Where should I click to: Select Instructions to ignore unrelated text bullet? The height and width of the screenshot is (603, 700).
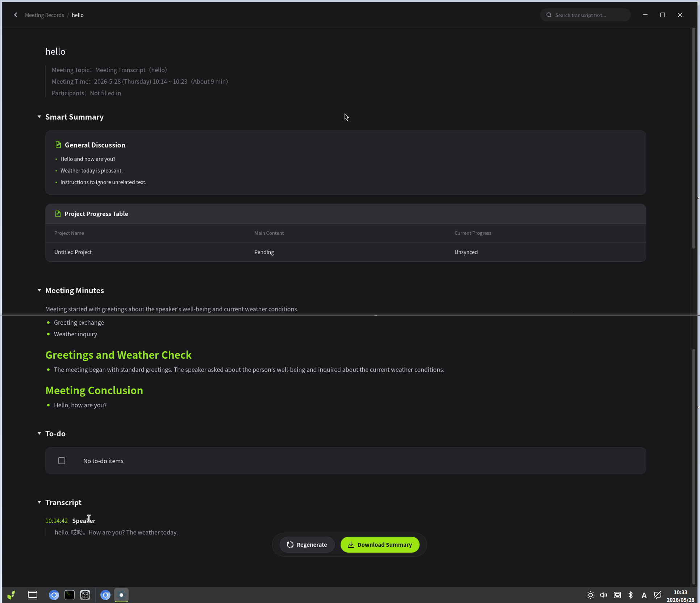(x=103, y=182)
